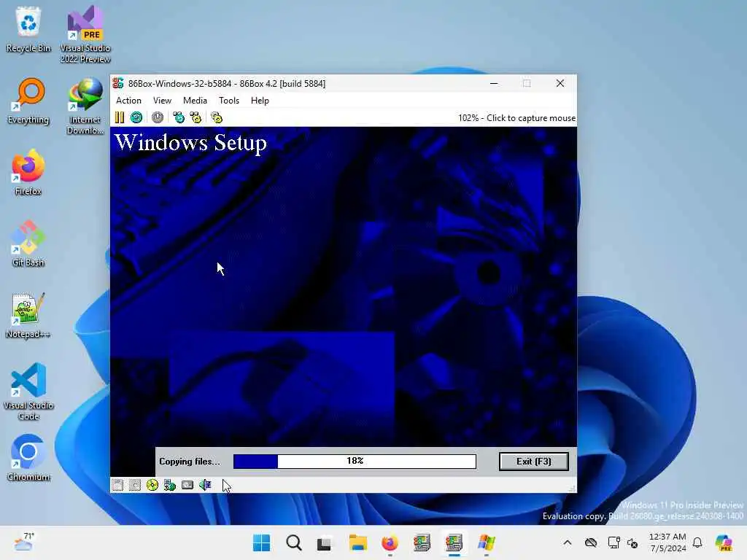
Task: Click the ACPI shutdown power icon
Action: click(x=158, y=117)
